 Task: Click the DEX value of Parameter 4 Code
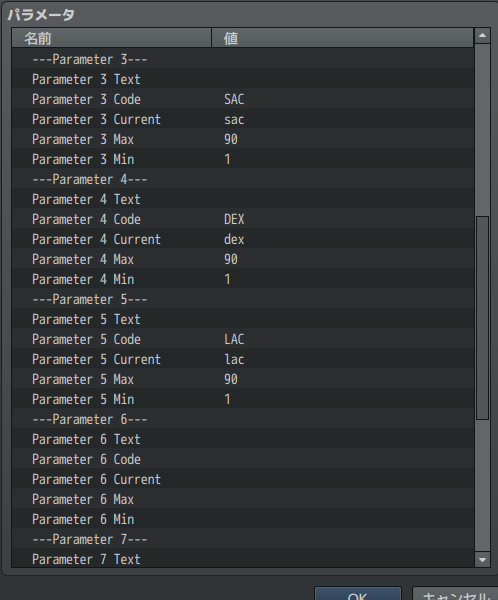click(234, 219)
